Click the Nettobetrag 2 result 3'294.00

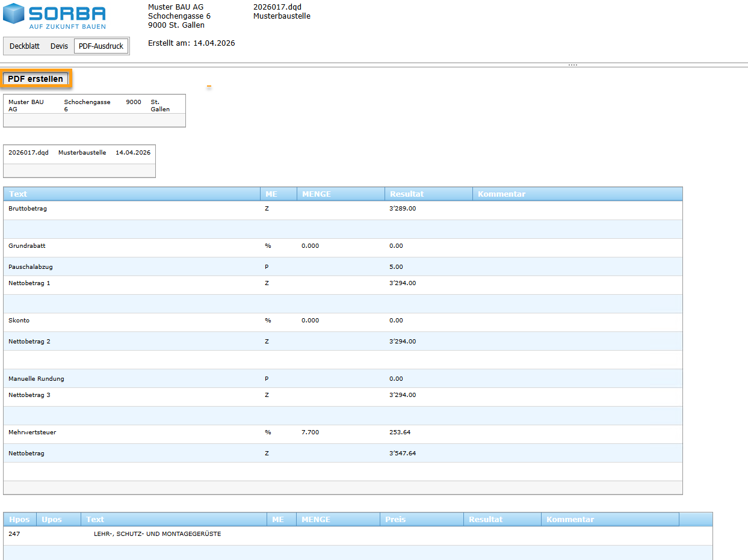click(x=403, y=342)
